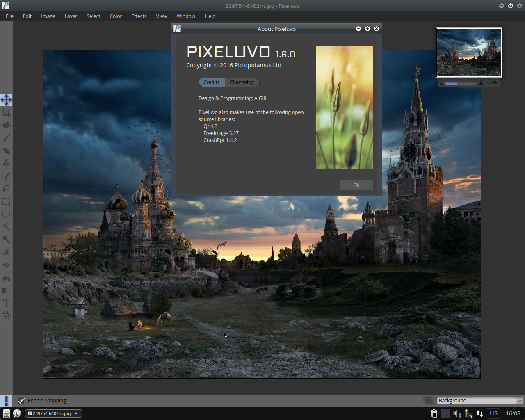Click Ok in the About Pixeluvo dialog
The height and width of the screenshot is (420, 525).
point(356,185)
